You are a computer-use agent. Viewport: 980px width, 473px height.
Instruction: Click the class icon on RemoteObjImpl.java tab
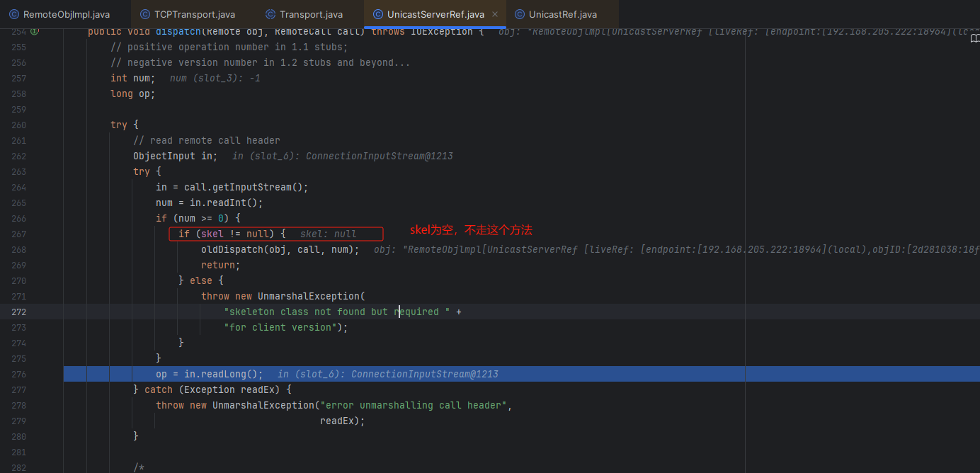point(14,14)
